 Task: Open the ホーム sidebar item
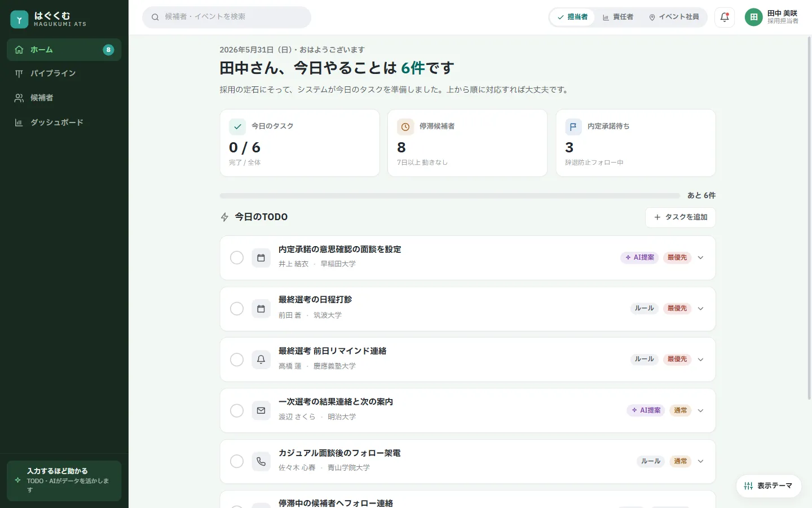(64, 50)
